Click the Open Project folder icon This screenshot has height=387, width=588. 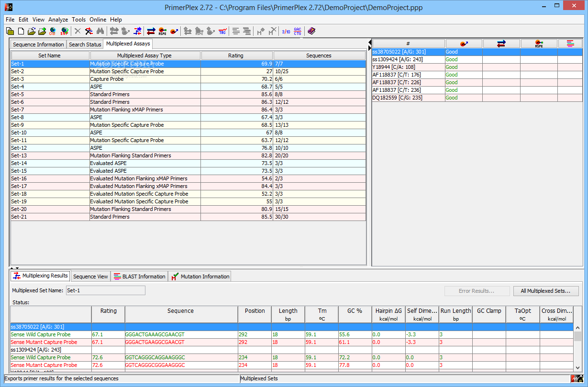click(32, 31)
